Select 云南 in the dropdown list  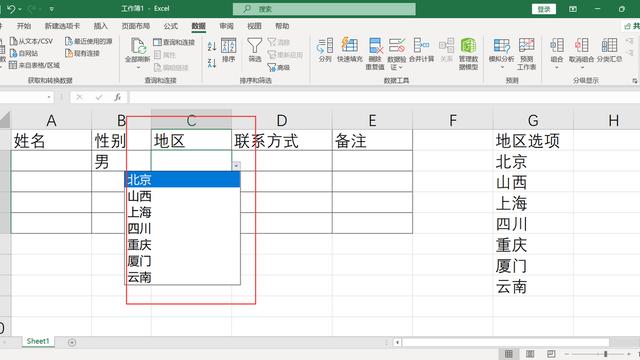182,277
